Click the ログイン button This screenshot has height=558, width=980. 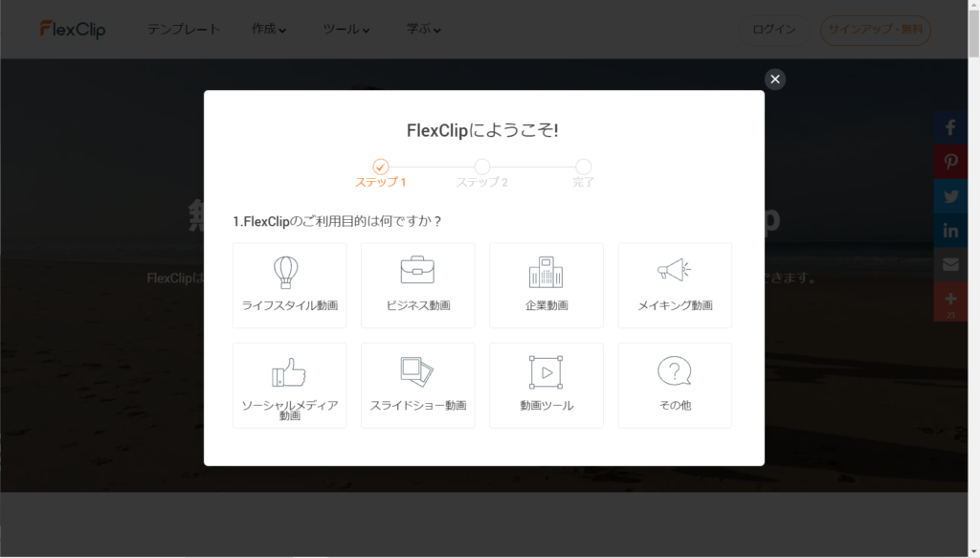click(x=773, y=30)
